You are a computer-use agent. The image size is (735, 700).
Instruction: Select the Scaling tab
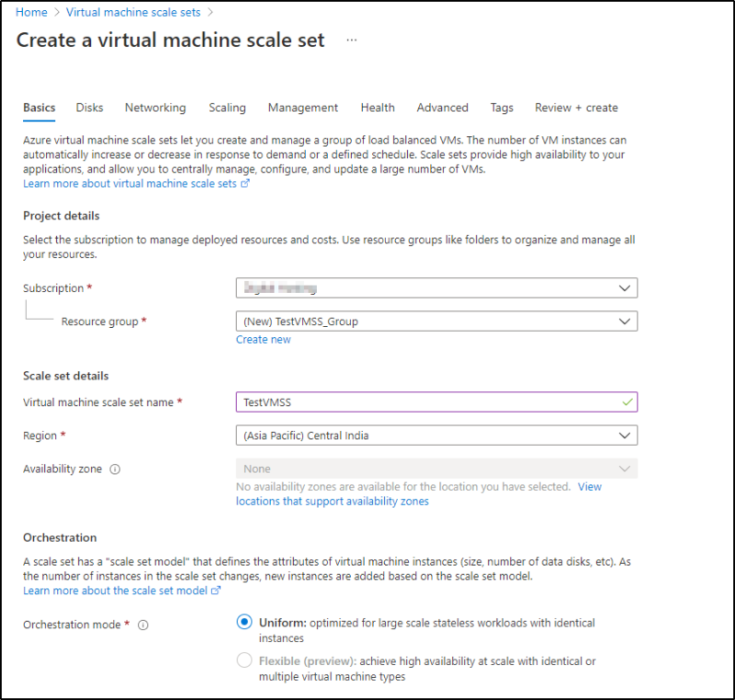click(227, 107)
